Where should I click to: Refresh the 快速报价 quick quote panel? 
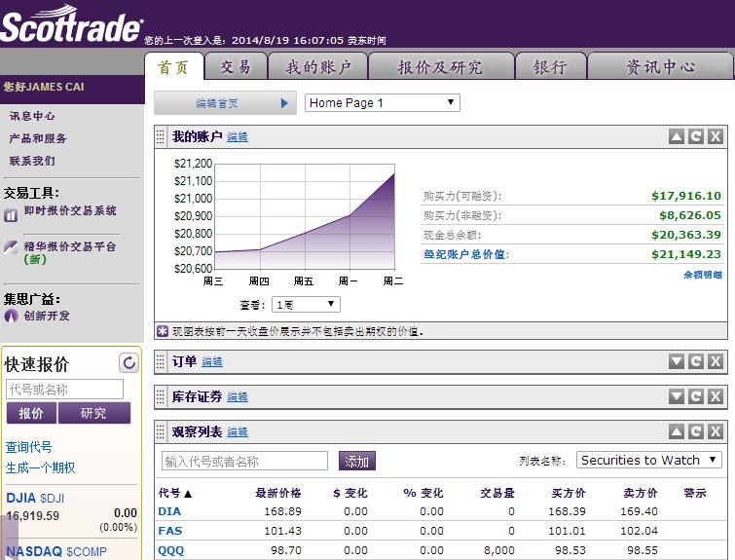129,363
